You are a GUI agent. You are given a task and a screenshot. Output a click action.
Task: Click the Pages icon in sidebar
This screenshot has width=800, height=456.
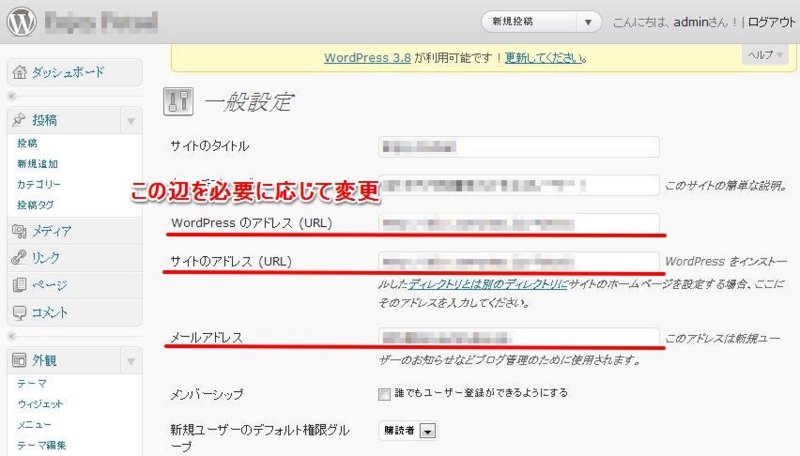[x=19, y=285]
